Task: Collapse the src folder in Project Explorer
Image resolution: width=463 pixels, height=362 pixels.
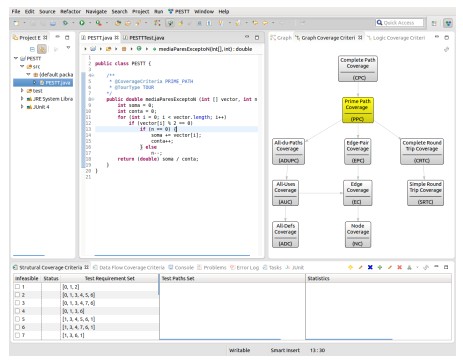Action: pyautogui.click(x=22, y=66)
